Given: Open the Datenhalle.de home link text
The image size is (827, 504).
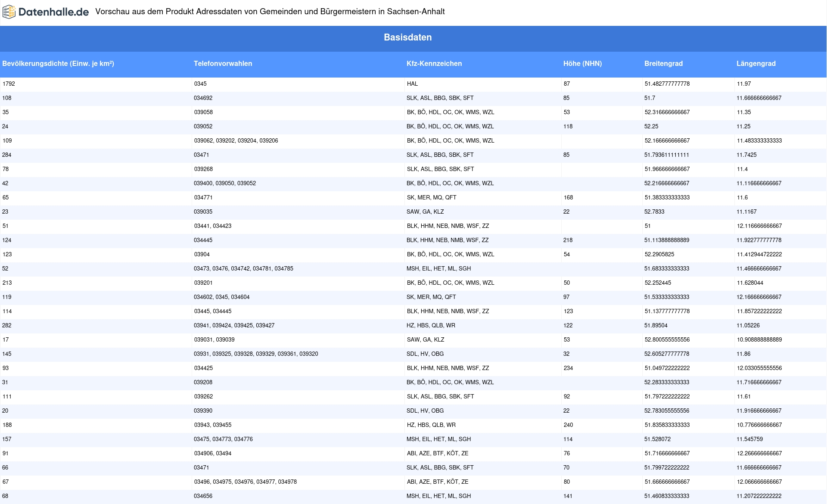Looking at the screenshot, I should (x=53, y=12).
